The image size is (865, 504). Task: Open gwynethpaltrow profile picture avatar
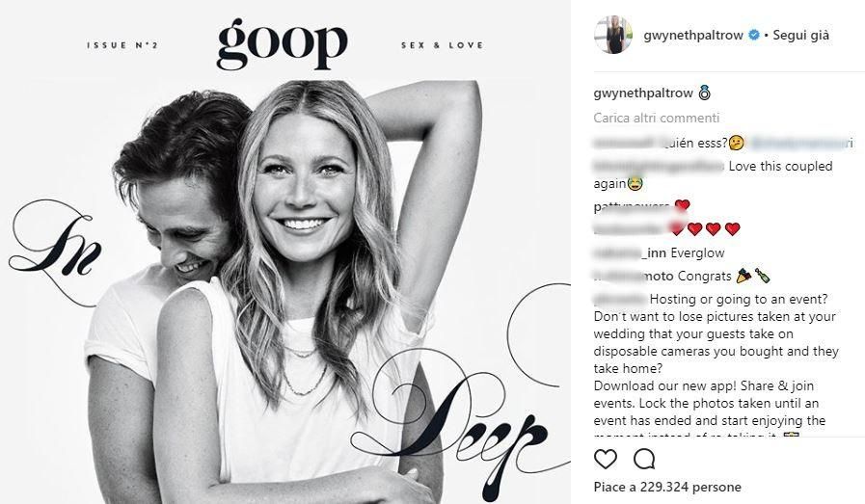click(x=613, y=36)
